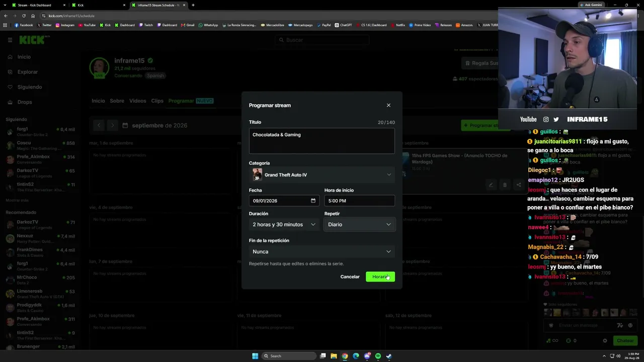
Task: Click username Magnabis_22 in chat
Action: [x=546, y=247]
